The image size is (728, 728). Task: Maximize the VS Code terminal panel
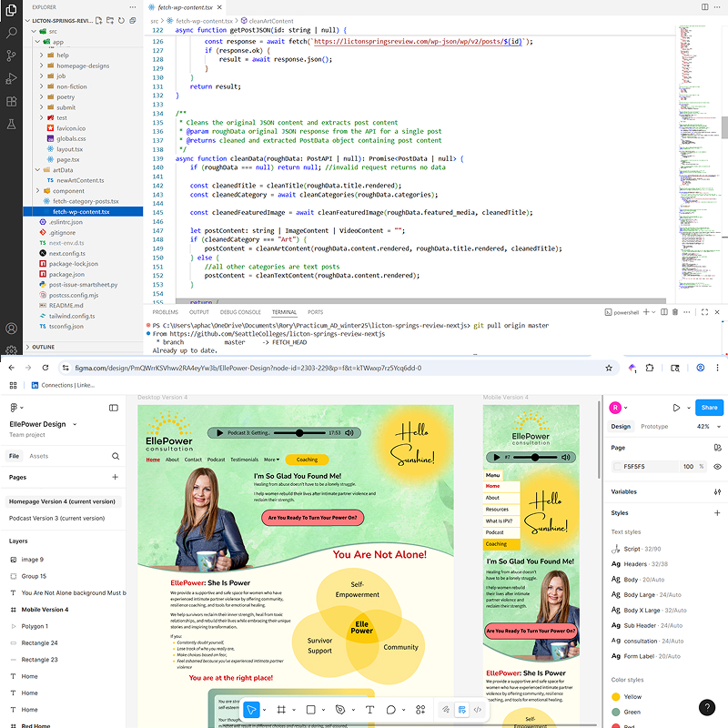coord(703,311)
